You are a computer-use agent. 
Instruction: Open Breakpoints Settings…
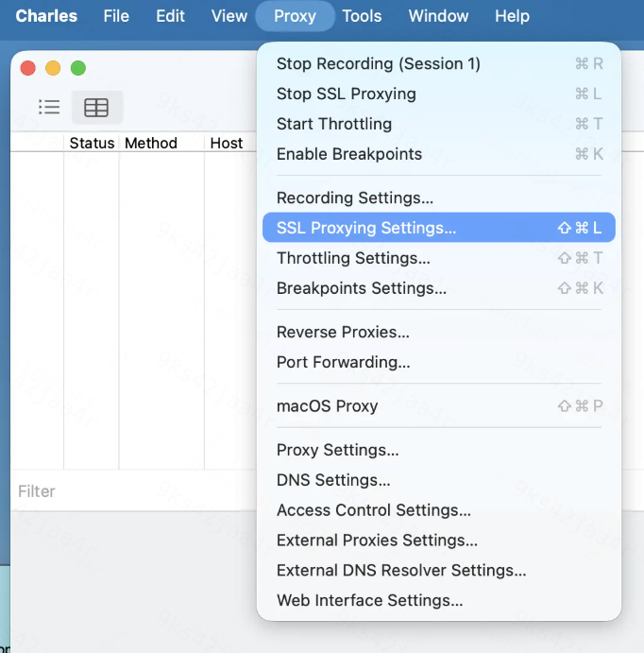pos(439,288)
